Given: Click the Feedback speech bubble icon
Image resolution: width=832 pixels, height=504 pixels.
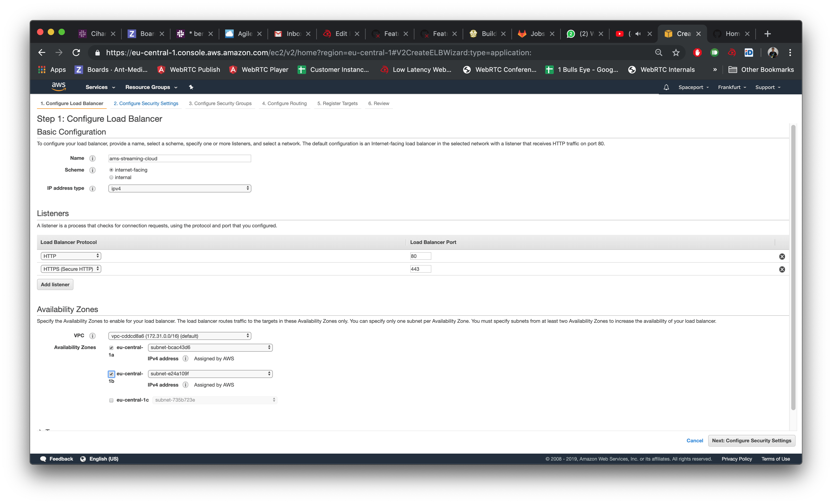Looking at the screenshot, I should tap(43, 459).
